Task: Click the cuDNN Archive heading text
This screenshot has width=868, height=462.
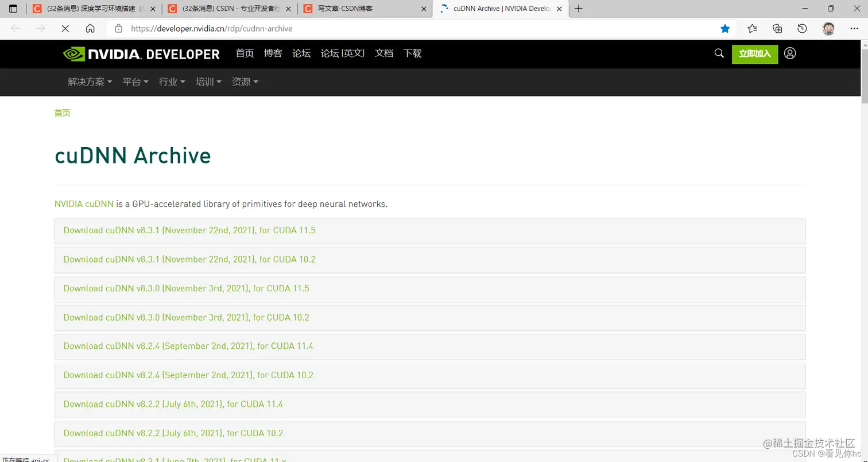Action: tap(133, 156)
